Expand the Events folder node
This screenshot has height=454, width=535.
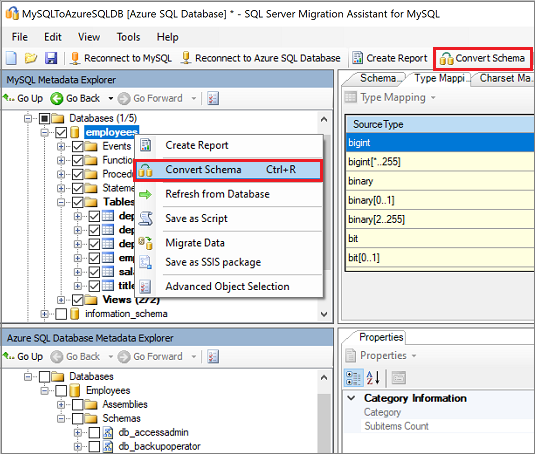[61, 147]
